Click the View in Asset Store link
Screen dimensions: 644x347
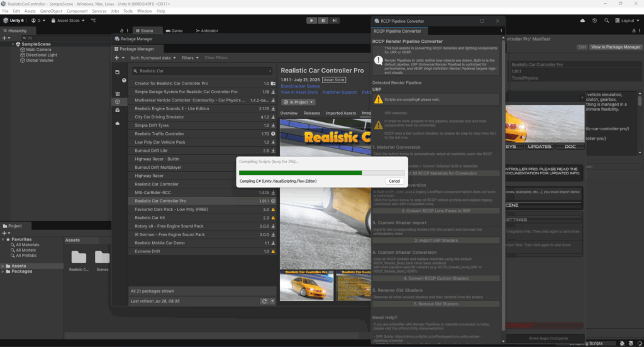click(299, 93)
